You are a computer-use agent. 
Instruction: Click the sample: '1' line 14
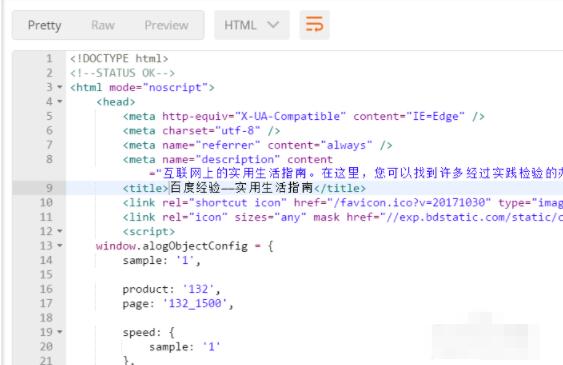162,260
